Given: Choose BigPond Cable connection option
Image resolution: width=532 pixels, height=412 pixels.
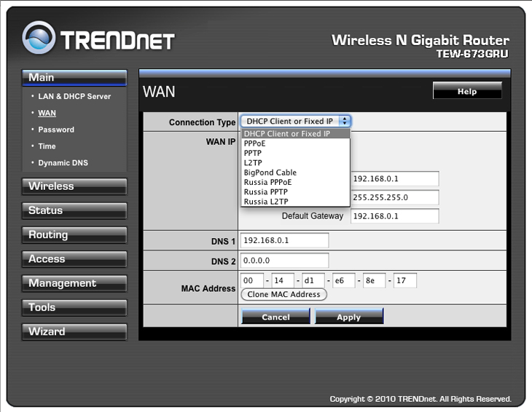Looking at the screenshot, I should click(270, 173).
